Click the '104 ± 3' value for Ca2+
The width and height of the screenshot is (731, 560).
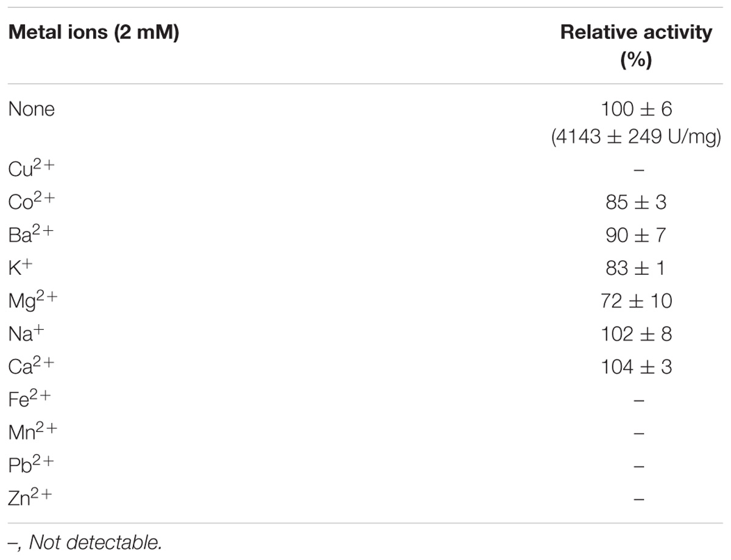[636, 367]
